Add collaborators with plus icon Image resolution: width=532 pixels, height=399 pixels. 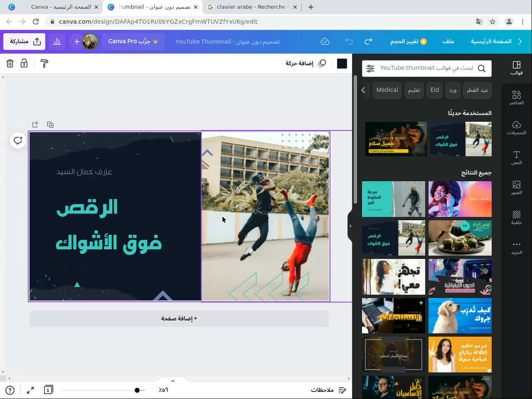click(x=76, y=42)
